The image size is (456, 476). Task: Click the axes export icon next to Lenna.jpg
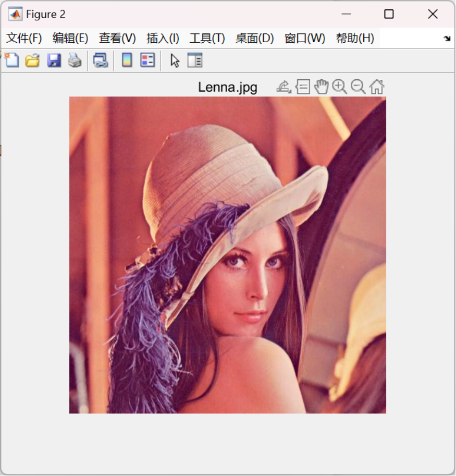click(x=284, y=87)
